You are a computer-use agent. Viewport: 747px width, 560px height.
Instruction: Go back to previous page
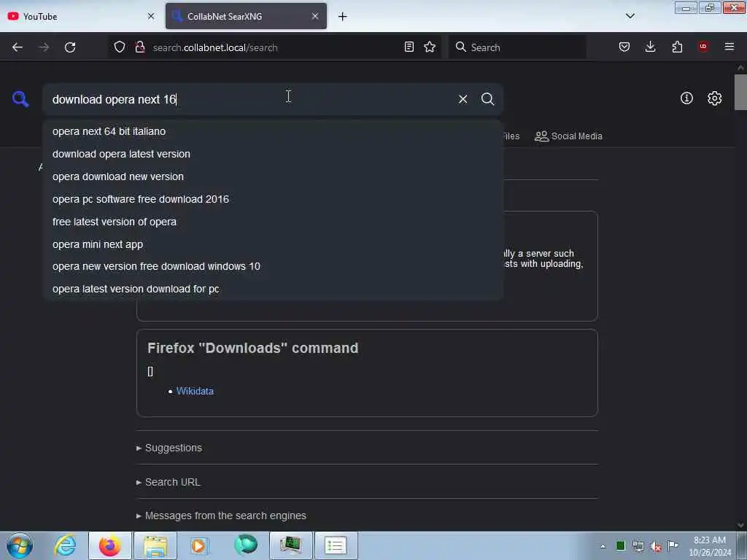18,47
